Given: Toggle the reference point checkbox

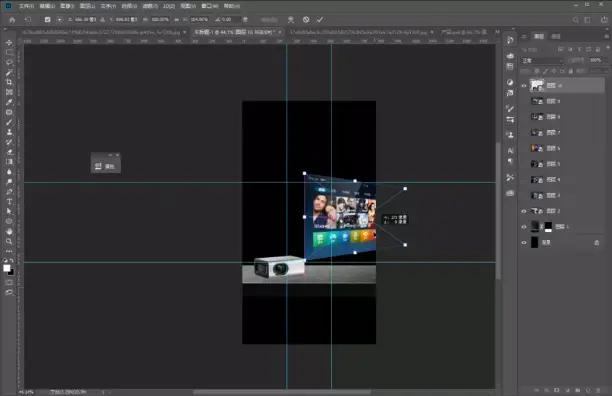Looking at the screenshot, I should [47, 20].
